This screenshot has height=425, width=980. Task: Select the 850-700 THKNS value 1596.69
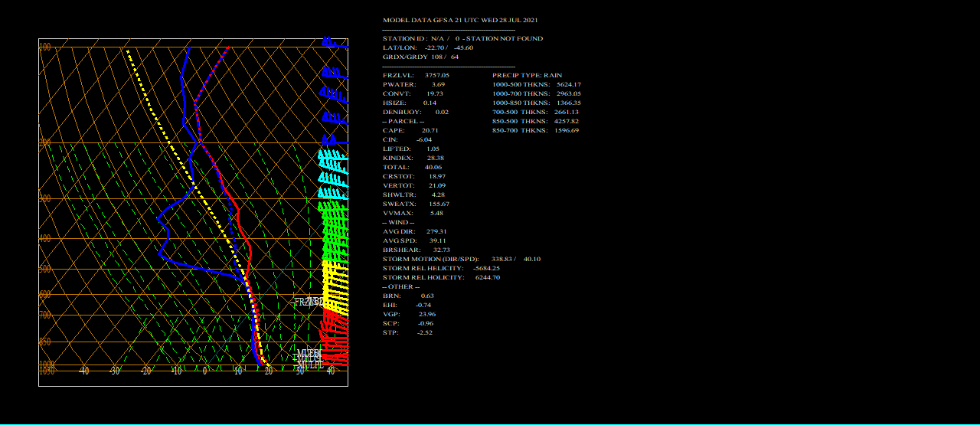point(566,130)
